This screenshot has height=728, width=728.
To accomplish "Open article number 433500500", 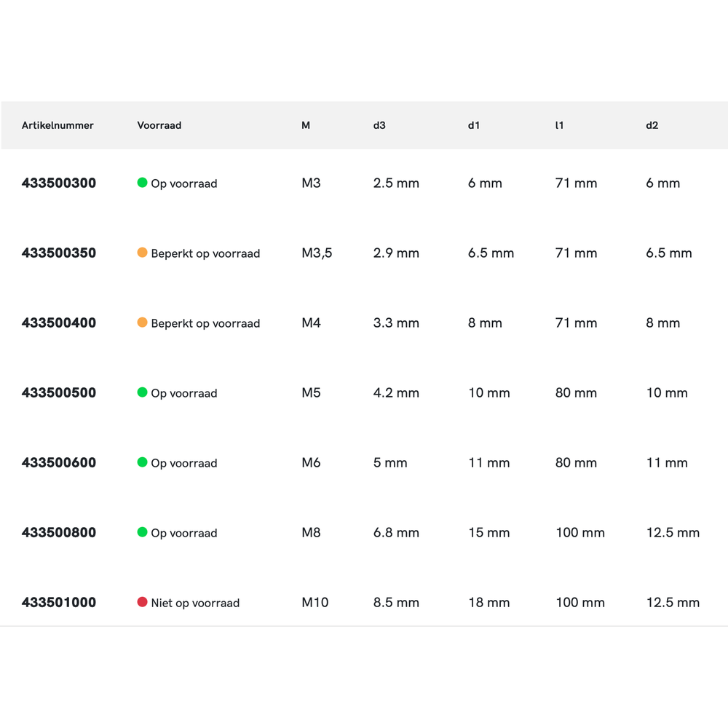I will click(59, 393).
